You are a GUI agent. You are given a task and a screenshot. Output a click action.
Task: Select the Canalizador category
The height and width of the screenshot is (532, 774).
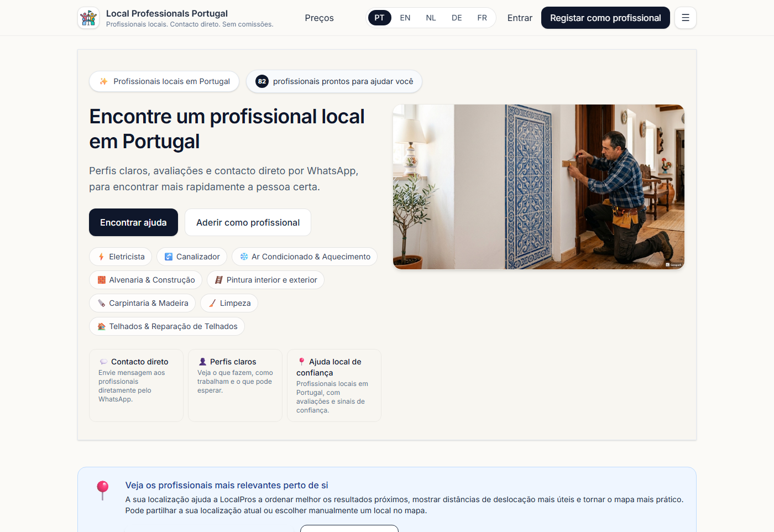(x=192, y=257)
